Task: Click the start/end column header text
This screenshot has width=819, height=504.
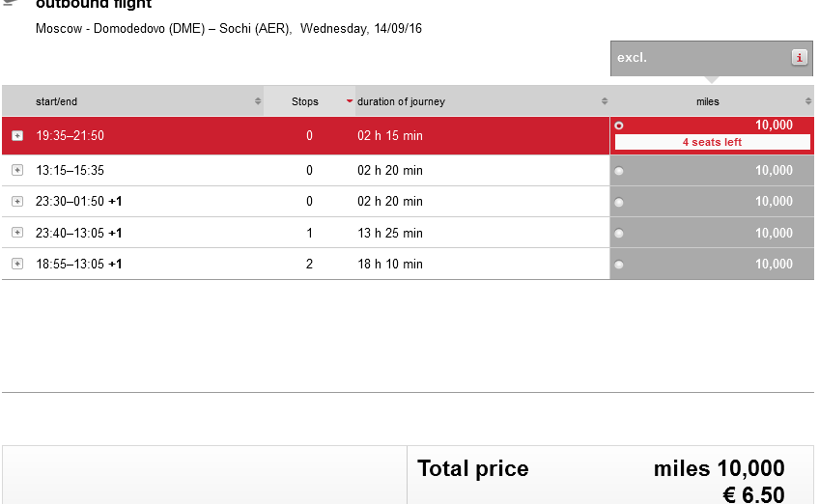Action: point(56,101)
